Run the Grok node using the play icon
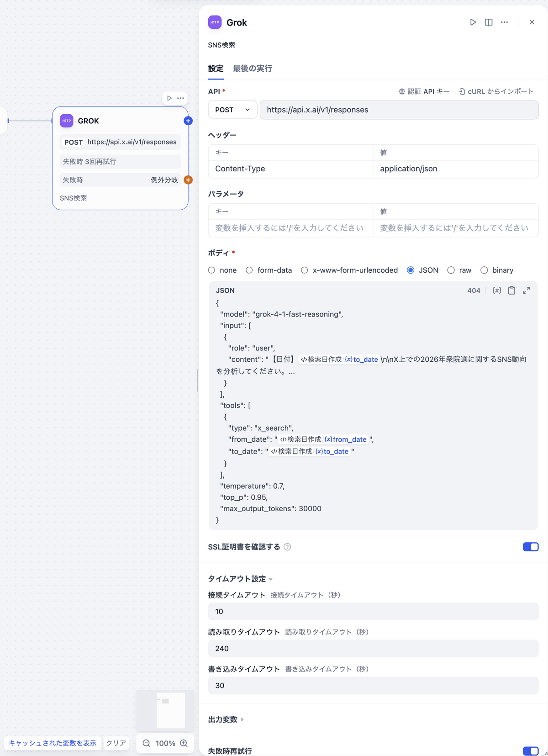The height and width of the screenshot is (756, 548). click(473, 22)
